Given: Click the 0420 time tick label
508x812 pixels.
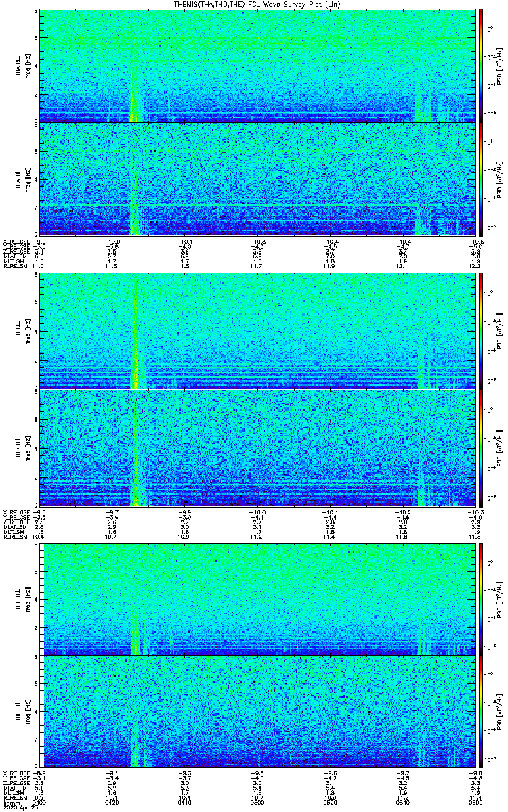Looking at the screenshot, I should (x=112, y=803).
